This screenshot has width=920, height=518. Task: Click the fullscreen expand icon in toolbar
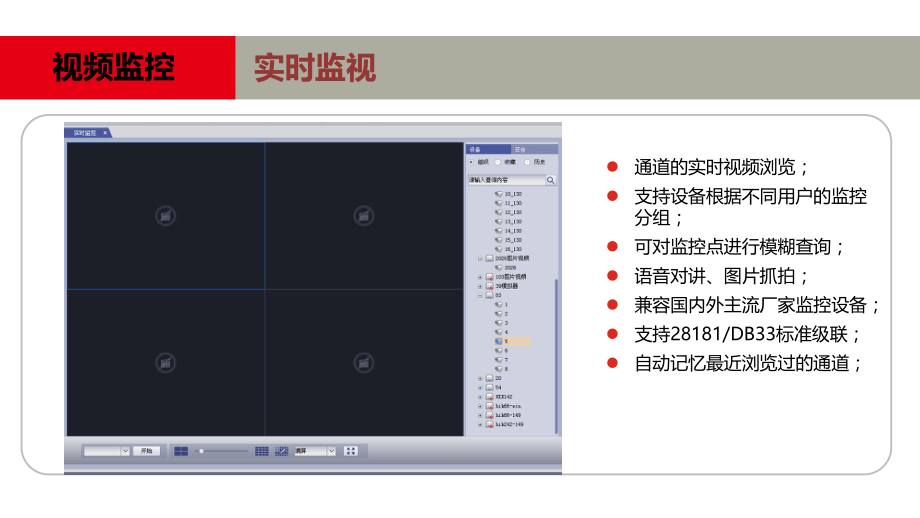pos(351,451)
